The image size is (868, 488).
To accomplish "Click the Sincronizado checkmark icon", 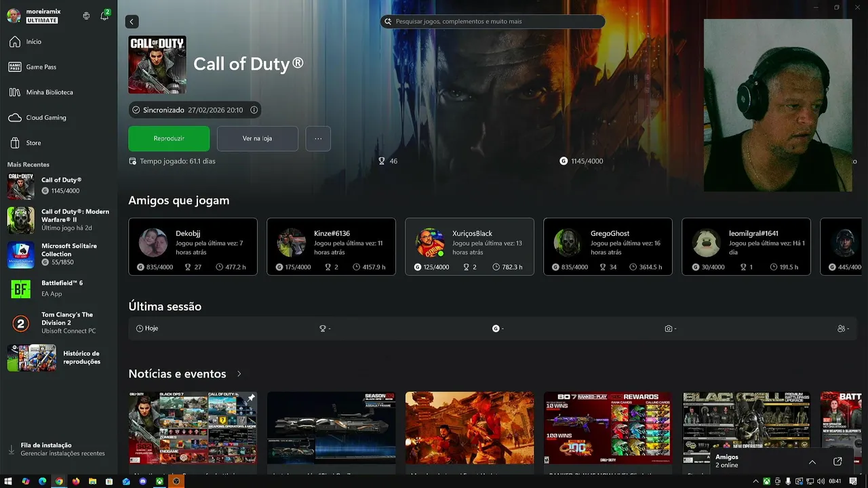I will click(136, 110).
